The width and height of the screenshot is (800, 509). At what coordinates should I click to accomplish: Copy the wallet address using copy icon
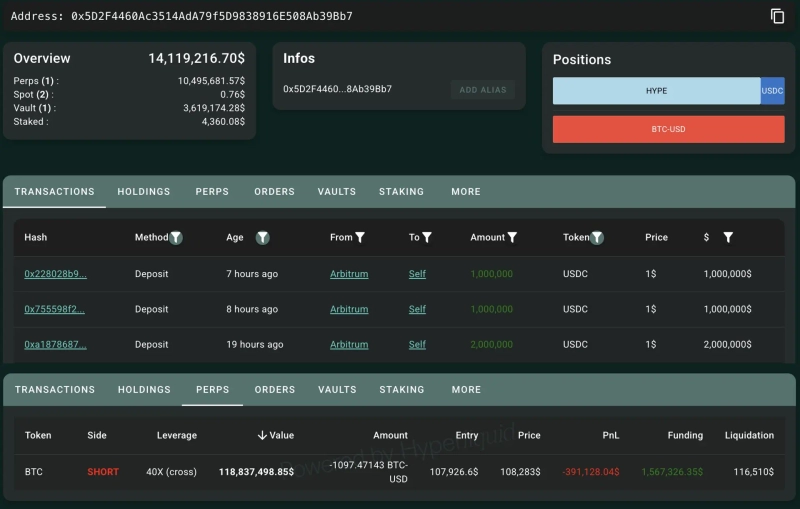coord(777,16)
